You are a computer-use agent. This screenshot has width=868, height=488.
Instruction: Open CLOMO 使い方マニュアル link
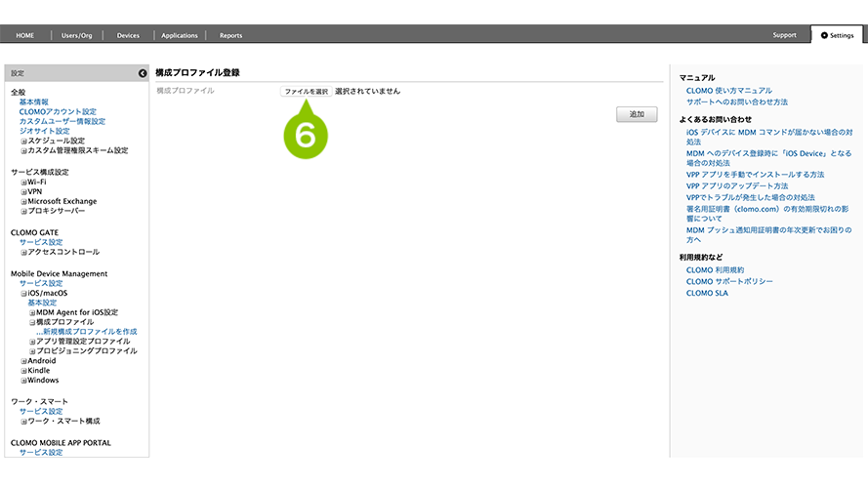[729, 91]
